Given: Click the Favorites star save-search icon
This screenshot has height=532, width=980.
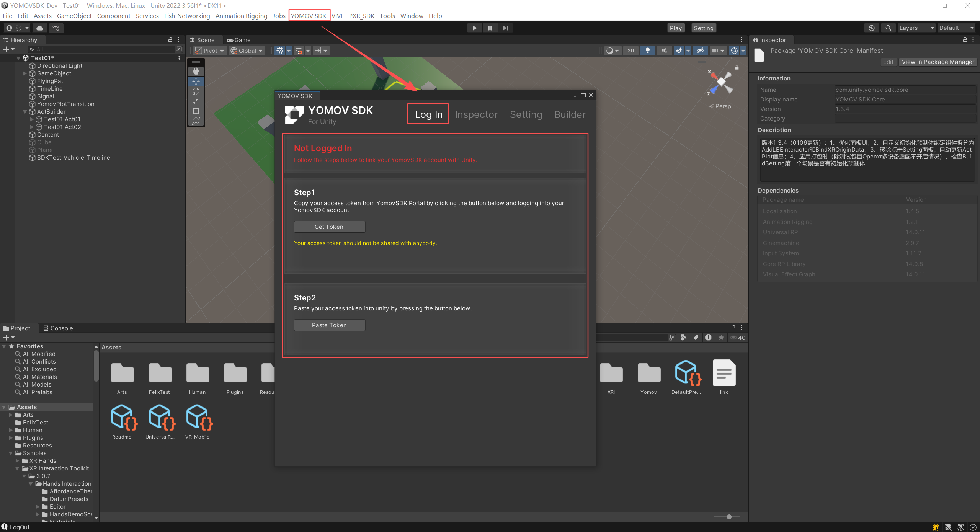Looking at the screenshot, I should [x=721, y=338].
